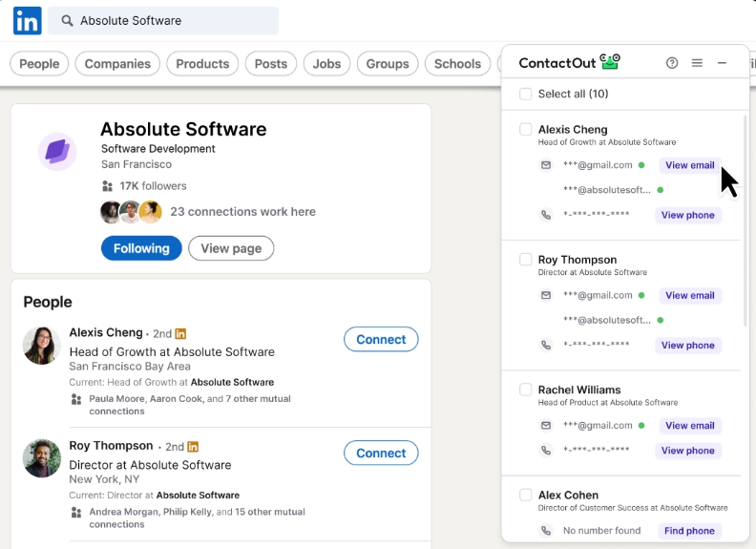Click Paula Moore, Aaron Cook mutual connections
756x549 pixels.
pos(190,405)
